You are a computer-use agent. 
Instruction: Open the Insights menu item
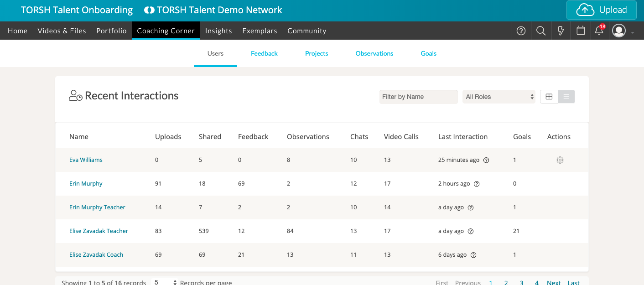(x=218, y=31)
